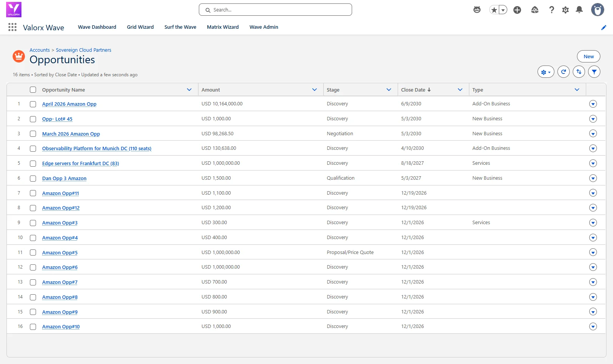Refresh the opportunities list
This screenshot has width=613, height=364.
click(564, 72)
